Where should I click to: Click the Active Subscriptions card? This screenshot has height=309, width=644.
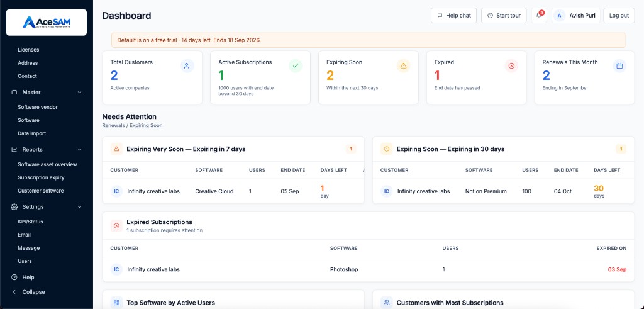click(260, 77)
